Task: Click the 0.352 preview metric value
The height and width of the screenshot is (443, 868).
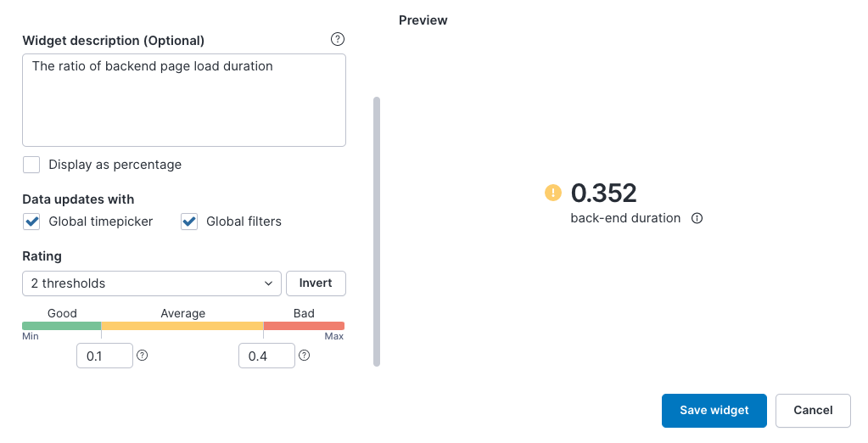Action: (x=603, y=193)
